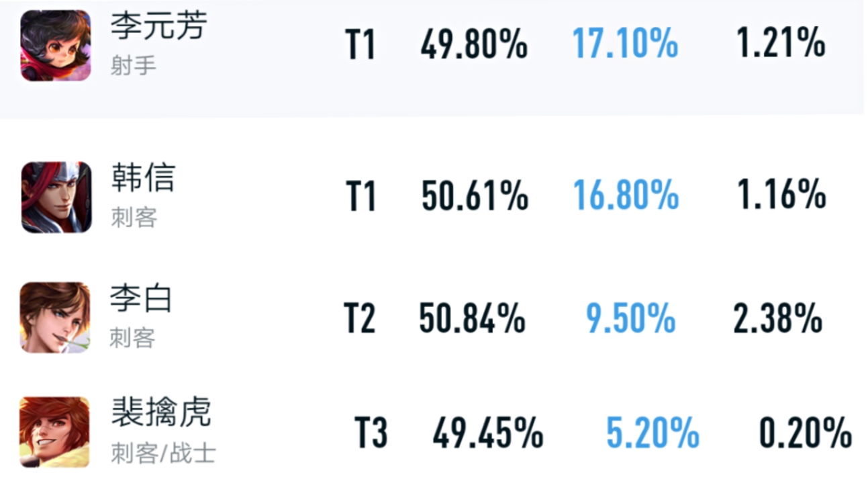Screen dimensions: 868x483
Task: Click ban rate 2.38% in 李白 row
Action: pos(777,318)
